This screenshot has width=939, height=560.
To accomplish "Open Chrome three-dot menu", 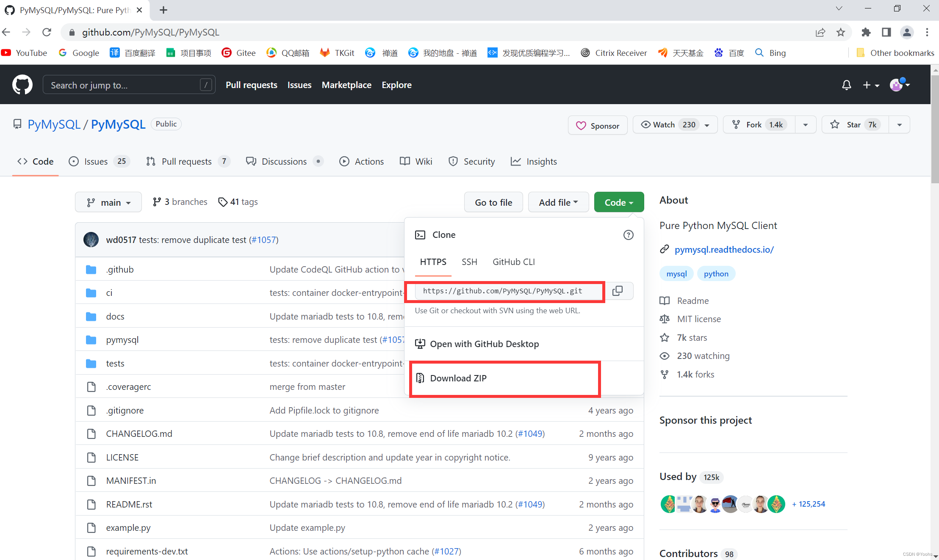I will click(x=927, y=32).
